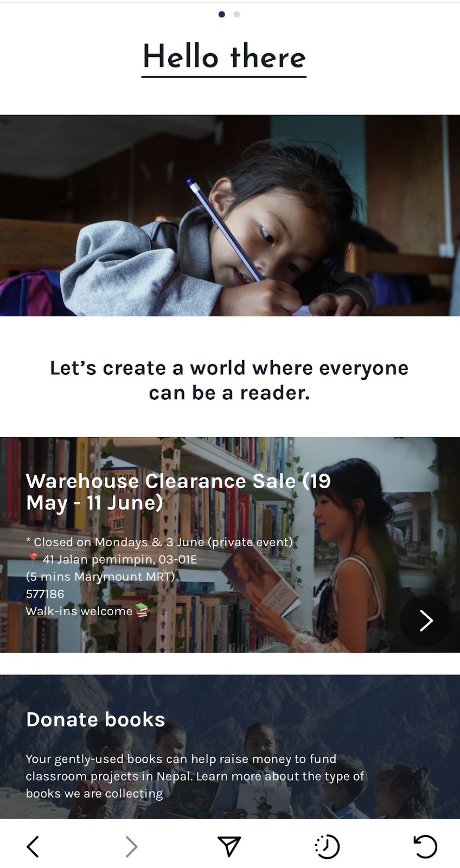Tap the Hello there title
Viewport: 460px width, 868px height.
pyautogui.click(x=224, y=58)
